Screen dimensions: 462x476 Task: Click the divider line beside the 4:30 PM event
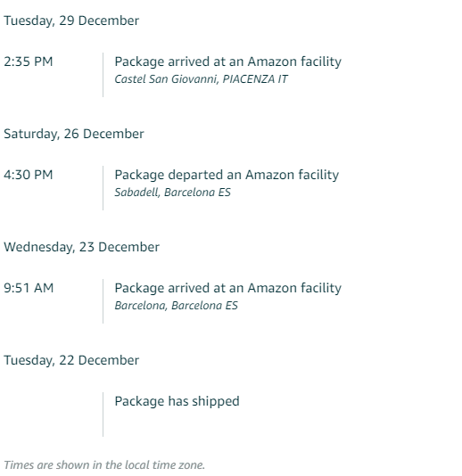coord(103,188)
